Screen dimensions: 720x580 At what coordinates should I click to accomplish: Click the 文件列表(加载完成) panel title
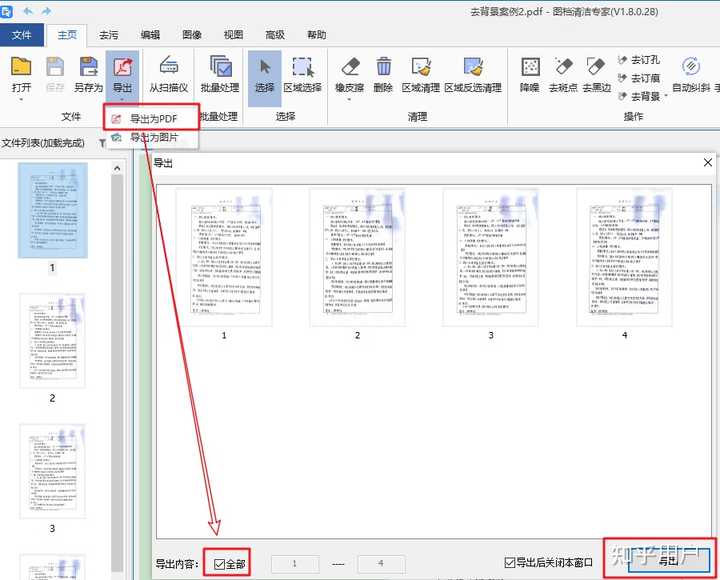43,143
